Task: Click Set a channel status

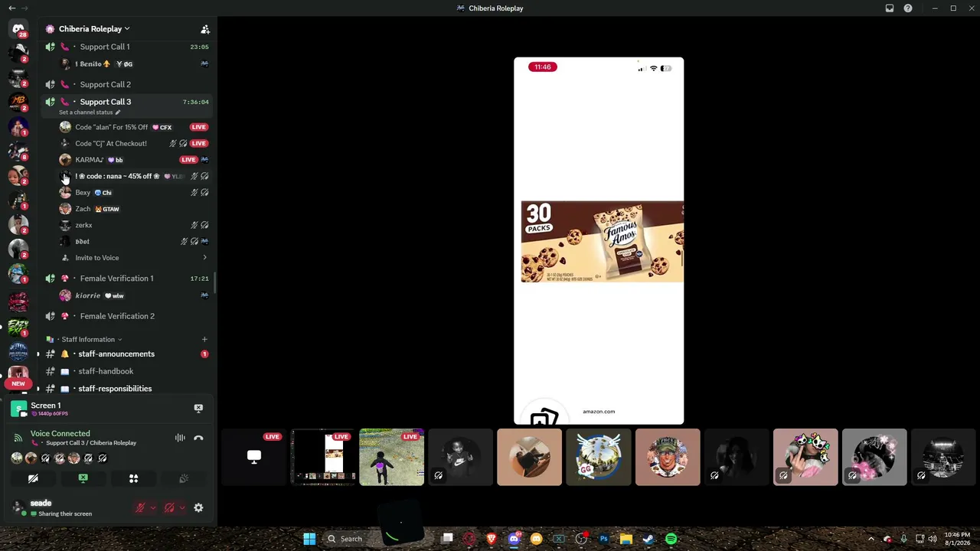Action: click(90, 112)
